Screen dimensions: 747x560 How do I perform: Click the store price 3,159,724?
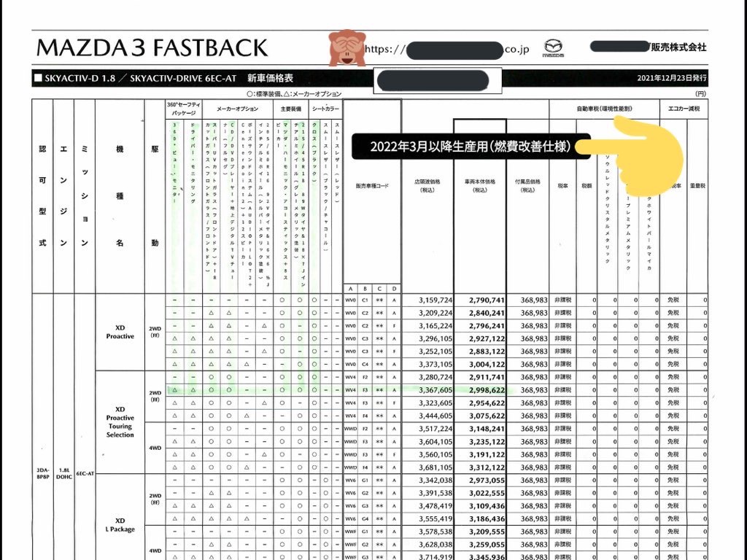pos(436,300)
